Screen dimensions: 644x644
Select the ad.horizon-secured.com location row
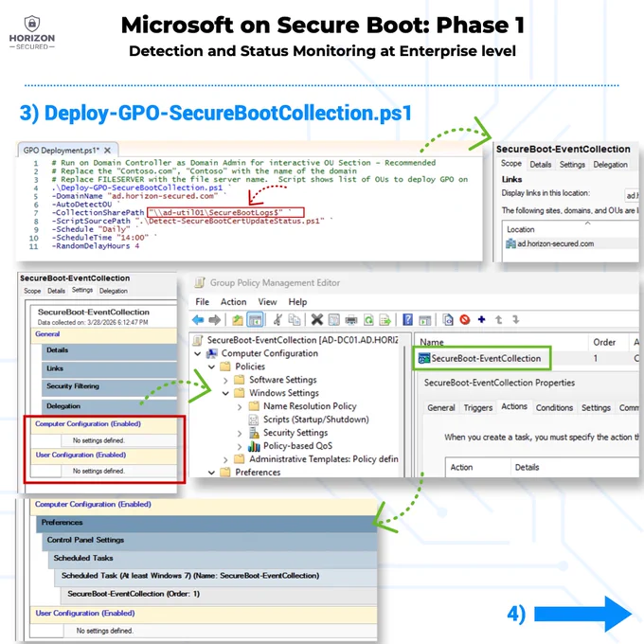click(570, 244)
